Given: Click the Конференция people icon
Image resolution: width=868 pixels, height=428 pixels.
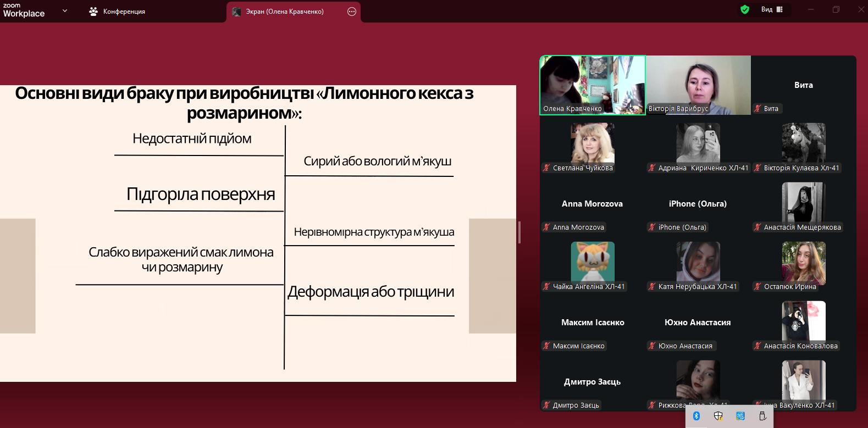Looking at the screenshot, I should (93, 12).
